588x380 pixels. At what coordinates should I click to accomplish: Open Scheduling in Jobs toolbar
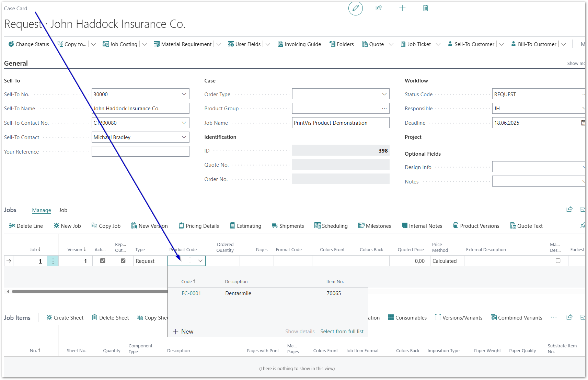tap(331, 226)
